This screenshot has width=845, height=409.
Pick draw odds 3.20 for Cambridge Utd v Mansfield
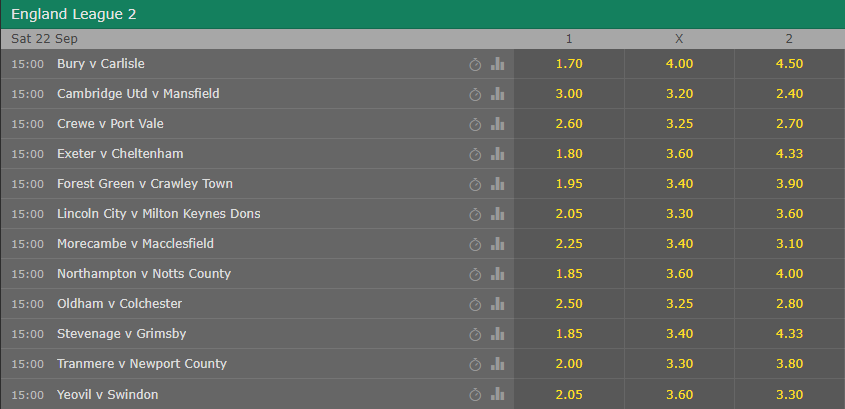pos(679,94)
